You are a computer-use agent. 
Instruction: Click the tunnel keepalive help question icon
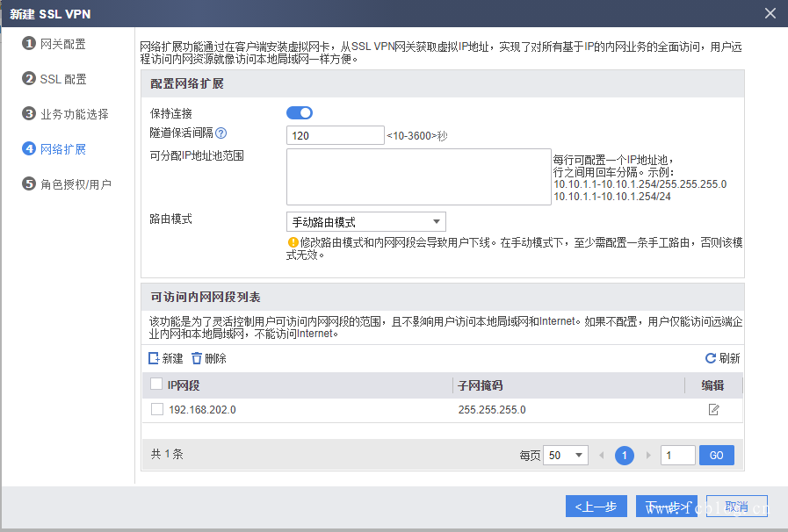pos(221,133)
